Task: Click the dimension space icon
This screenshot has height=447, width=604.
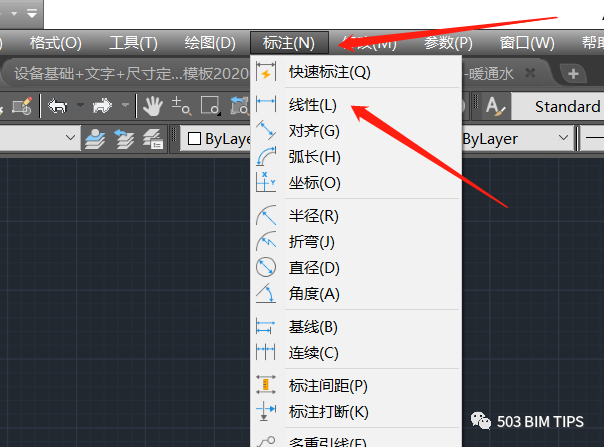Action: coord(265,385)
